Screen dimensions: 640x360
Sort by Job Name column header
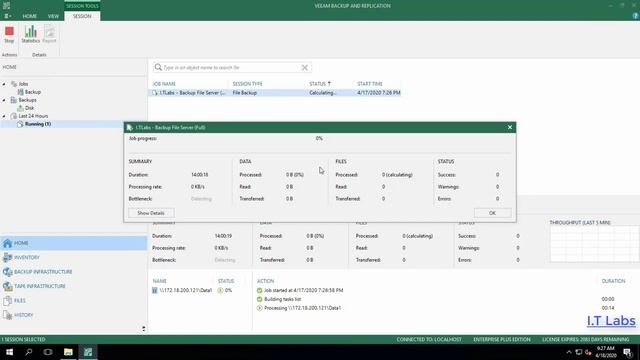(164, 84)
